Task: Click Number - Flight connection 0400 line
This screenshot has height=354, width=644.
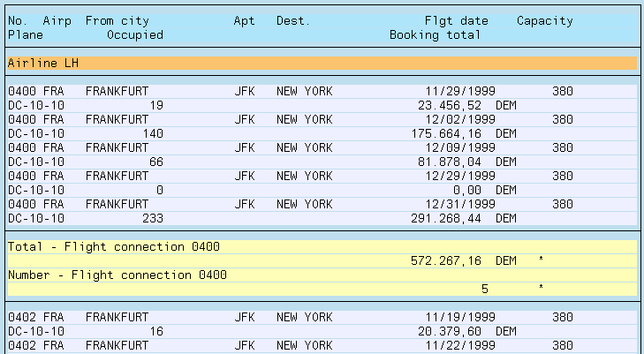Action: 117,275
